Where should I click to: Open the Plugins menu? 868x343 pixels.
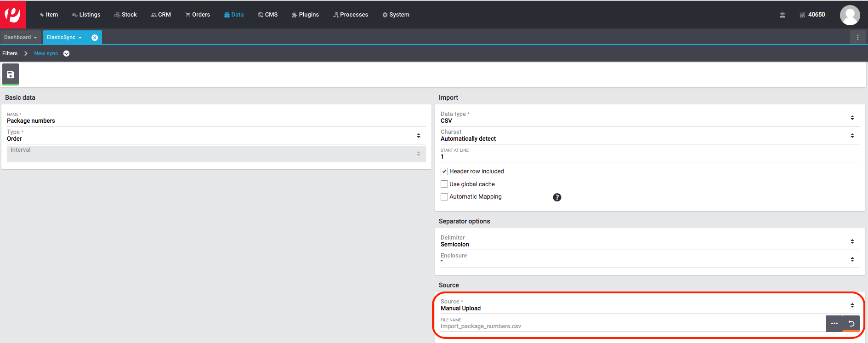(305, 15)
